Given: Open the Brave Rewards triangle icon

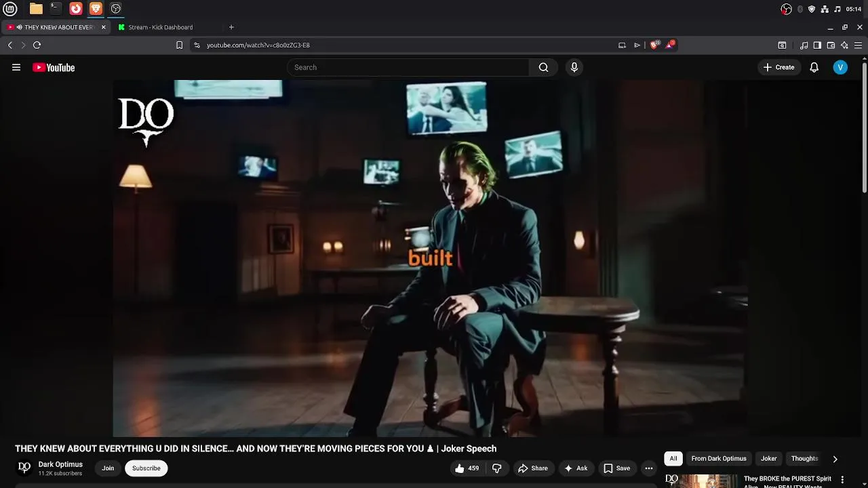Looking at the screenshot, I should (x=670, y=45).
